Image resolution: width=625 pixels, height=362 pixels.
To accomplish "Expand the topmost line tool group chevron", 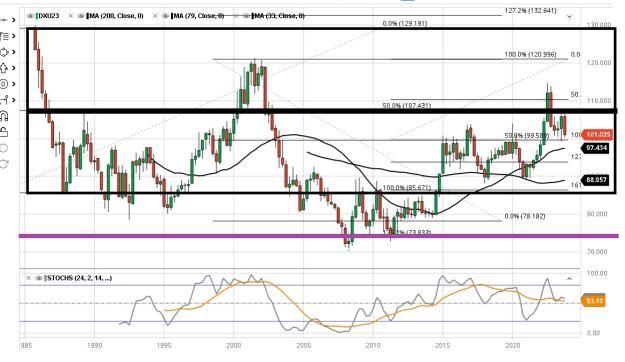I will click(x=14, y=20).
